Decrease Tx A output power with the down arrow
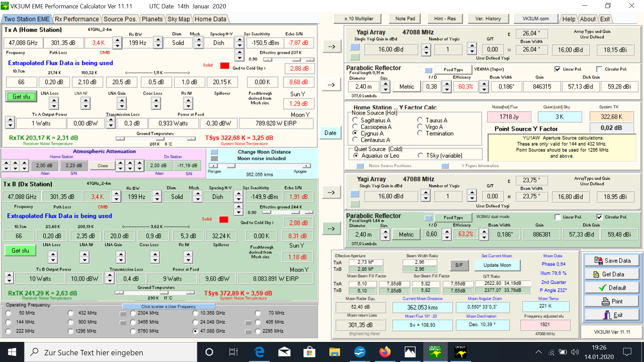The width and height of the screenshot is (644, 362). [x=10, y=126]
